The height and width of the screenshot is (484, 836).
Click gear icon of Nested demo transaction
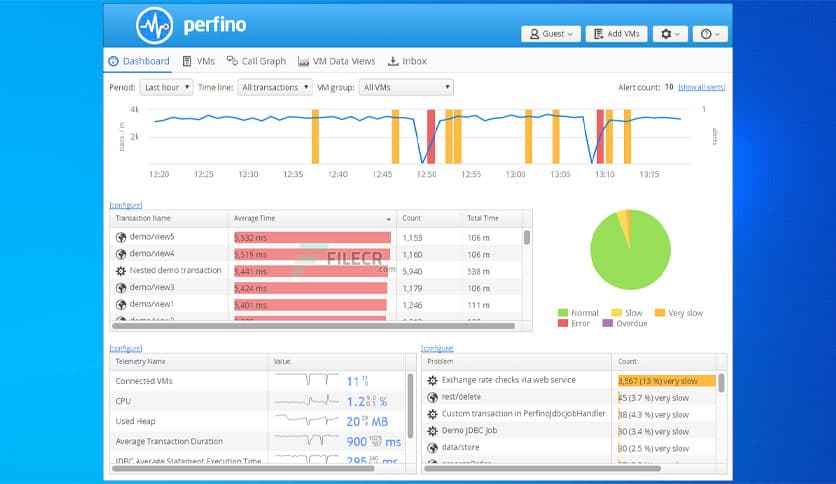[121, 271]
